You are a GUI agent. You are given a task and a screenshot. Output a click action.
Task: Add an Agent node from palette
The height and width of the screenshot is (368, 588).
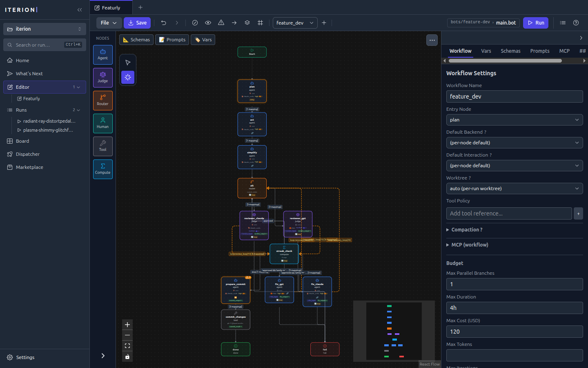click(102, 54)
